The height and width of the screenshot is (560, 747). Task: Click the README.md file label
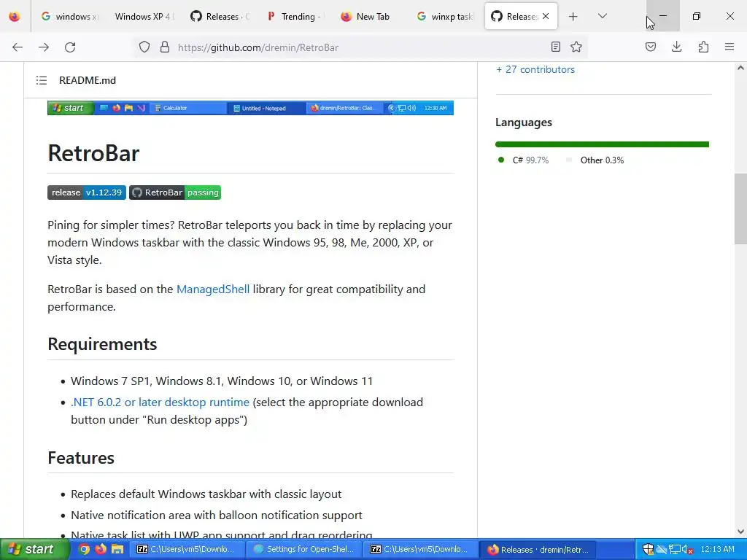(x=88, y=80)
